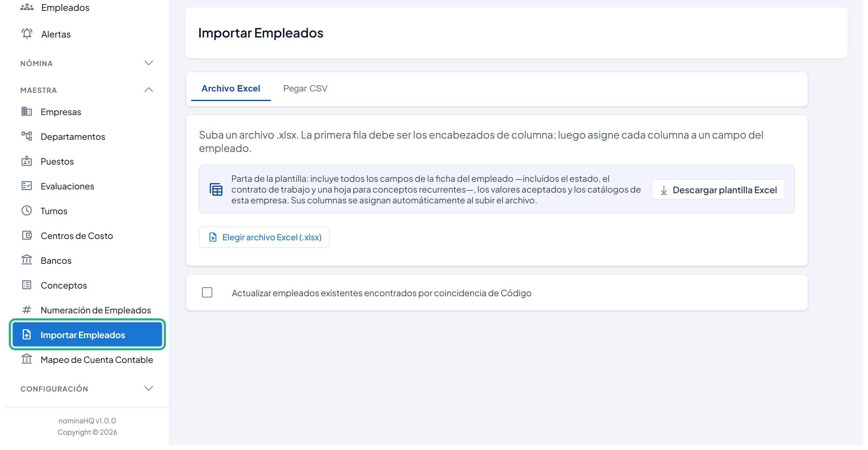
Task: Go to Empresas page
Action: tap(61, 112)
